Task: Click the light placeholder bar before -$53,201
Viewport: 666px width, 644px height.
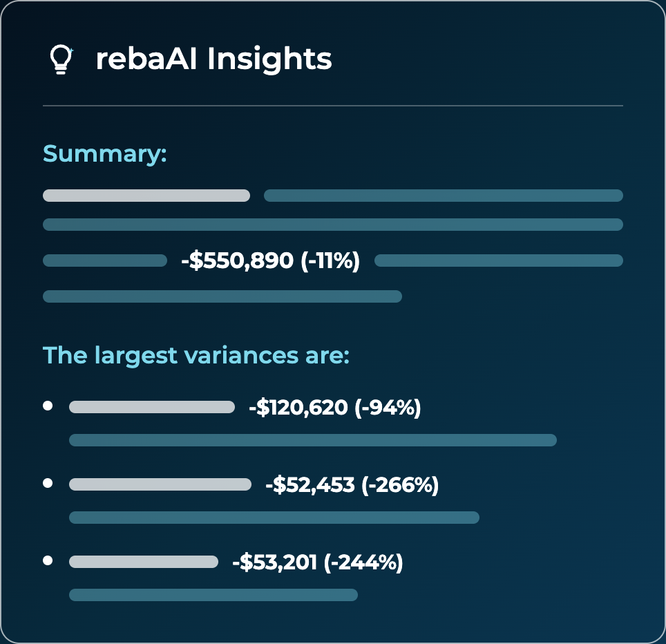Action: pyautogui.click(x=144, y=562)
